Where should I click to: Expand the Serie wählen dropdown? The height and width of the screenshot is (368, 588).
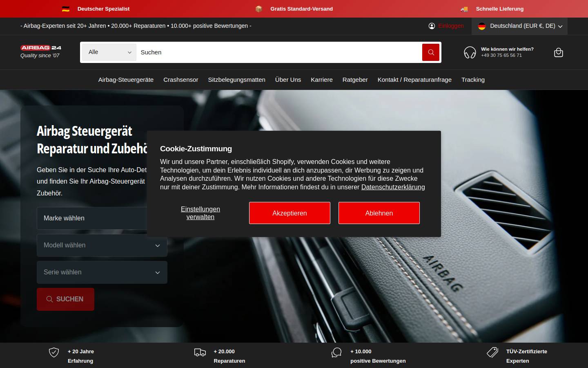point(102,272)
